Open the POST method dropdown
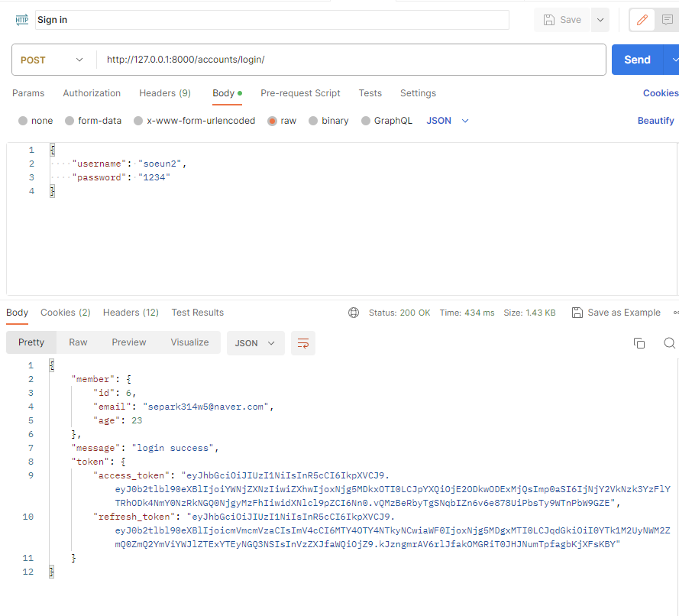This screenshot has height=616, width=679. click(52, 60)
